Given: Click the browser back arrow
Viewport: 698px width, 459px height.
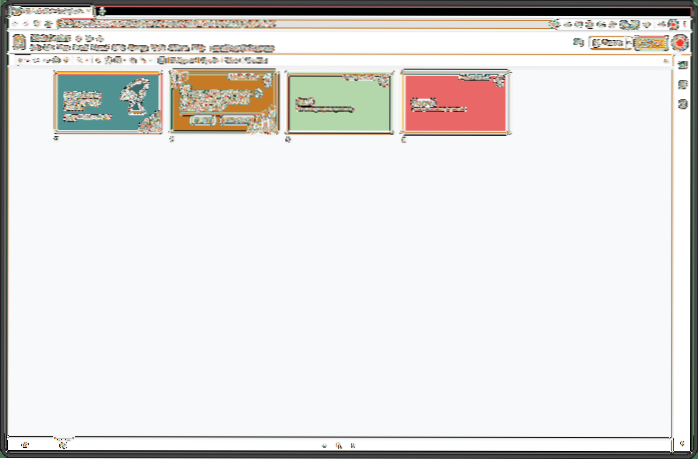Looking at the screenshot, I should (15, 24).
